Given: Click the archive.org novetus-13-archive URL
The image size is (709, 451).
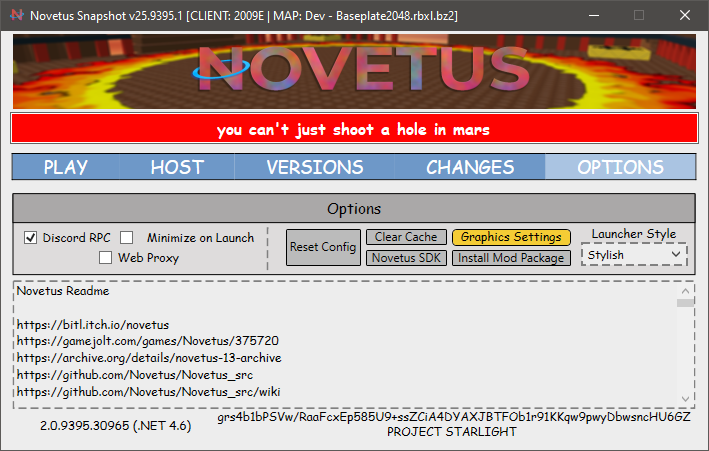Looking at the screenshot, I should point(149,358).
